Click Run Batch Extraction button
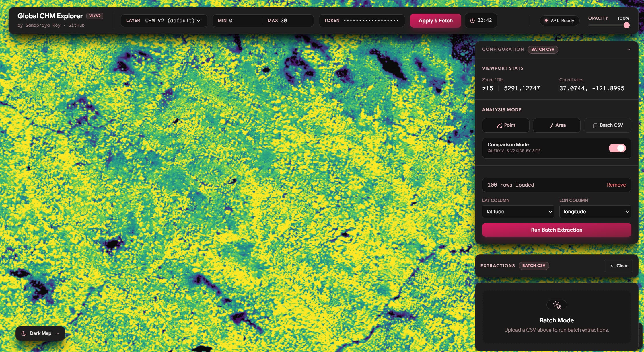 click(x=557, y=230)
